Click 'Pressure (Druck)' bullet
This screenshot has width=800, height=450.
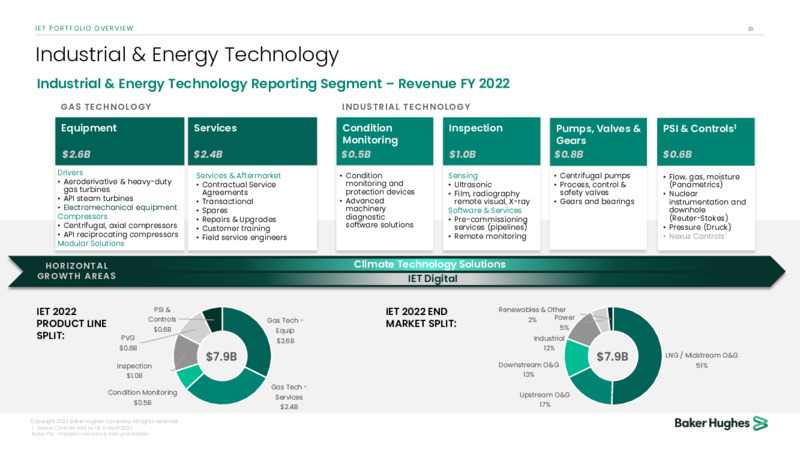pyautogui.click(x=697, y=227)
